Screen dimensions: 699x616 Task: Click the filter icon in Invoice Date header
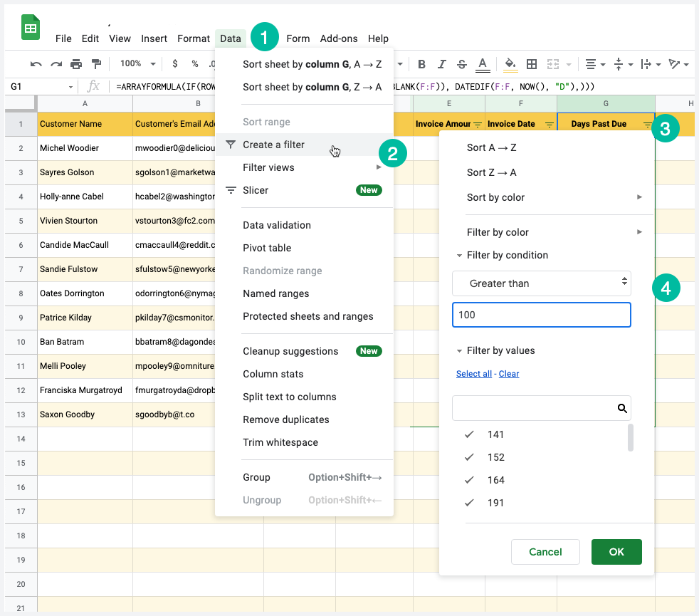click(x=549, y=125)
